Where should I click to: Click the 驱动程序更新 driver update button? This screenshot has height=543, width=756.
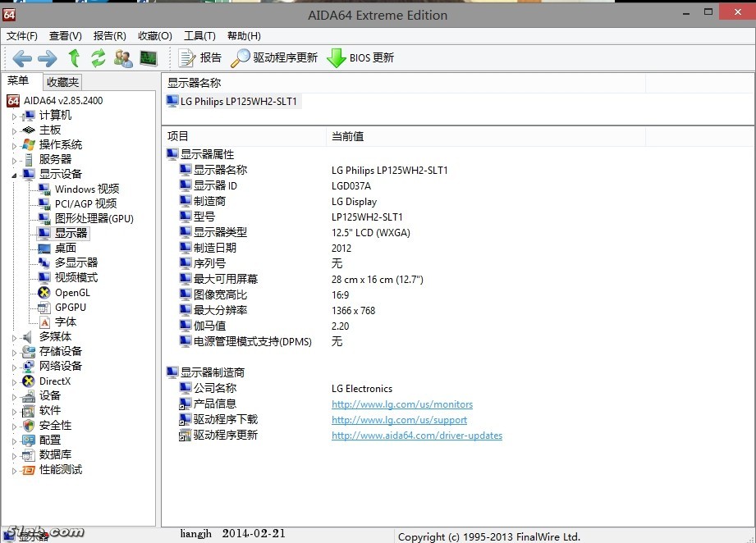tap(274, 57)
